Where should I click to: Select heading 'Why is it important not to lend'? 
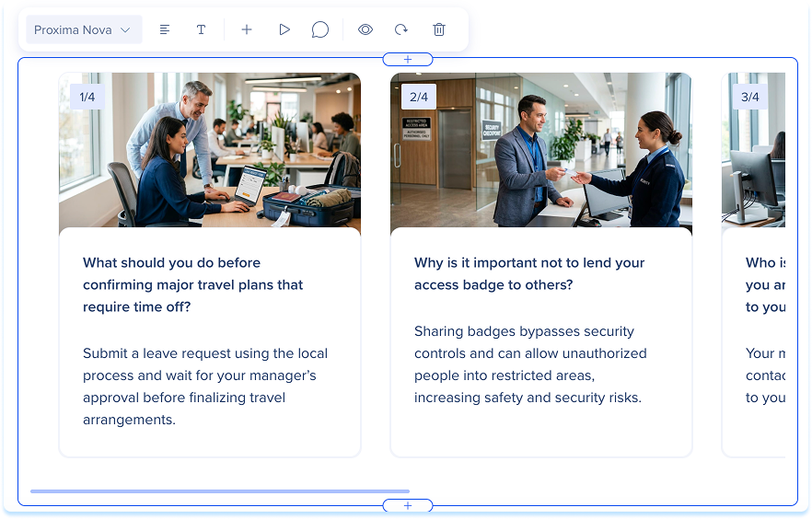(529, 273)
